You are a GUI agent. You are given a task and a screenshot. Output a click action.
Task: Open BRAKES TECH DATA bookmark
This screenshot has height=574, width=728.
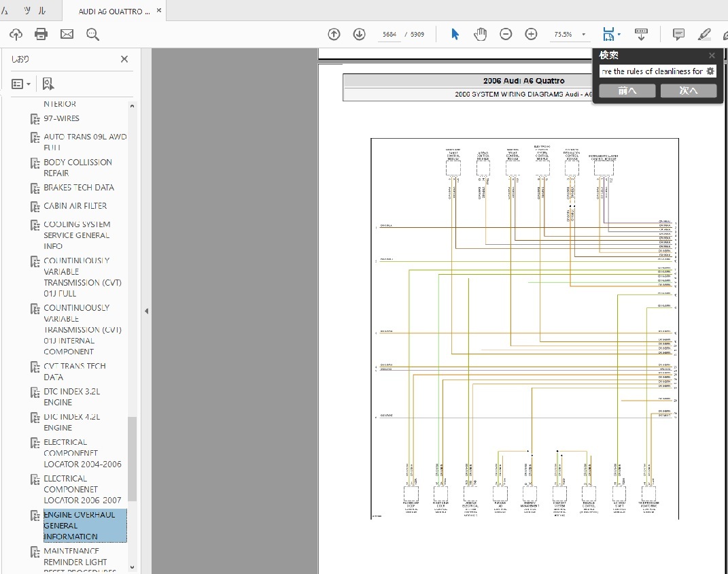coord(79,188)
